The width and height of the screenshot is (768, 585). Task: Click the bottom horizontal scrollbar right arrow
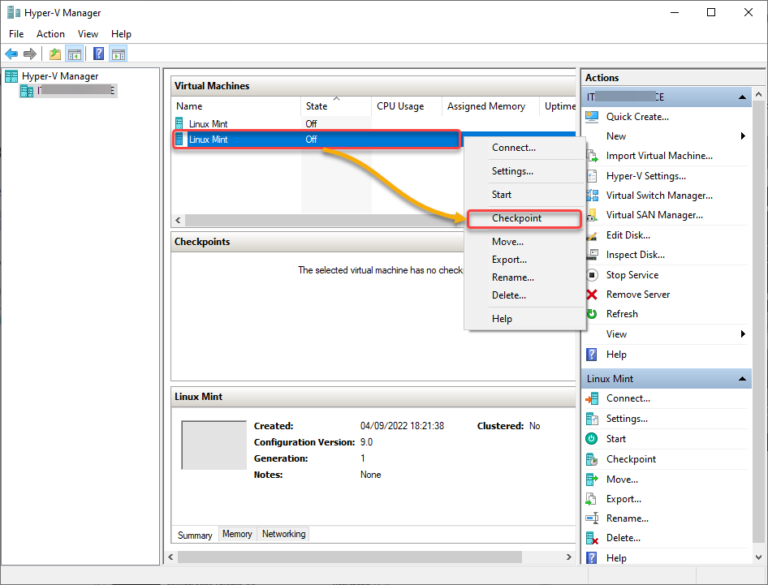[x=569, y=557]
